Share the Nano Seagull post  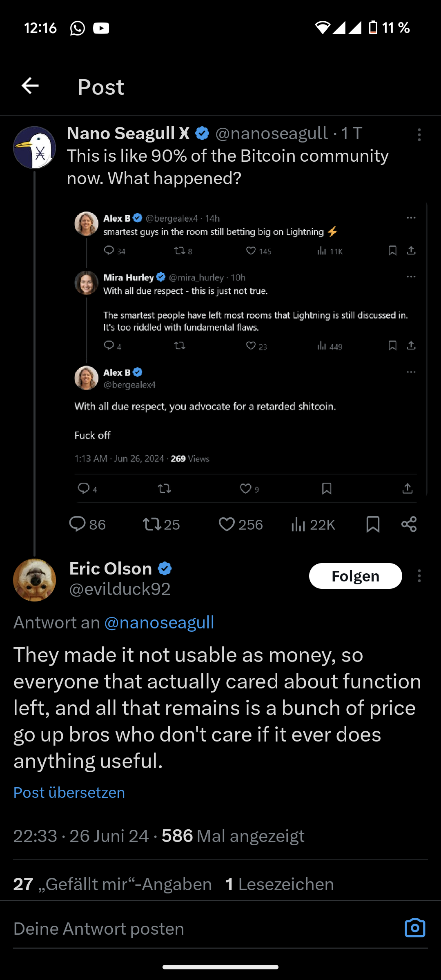pos(409,524)
